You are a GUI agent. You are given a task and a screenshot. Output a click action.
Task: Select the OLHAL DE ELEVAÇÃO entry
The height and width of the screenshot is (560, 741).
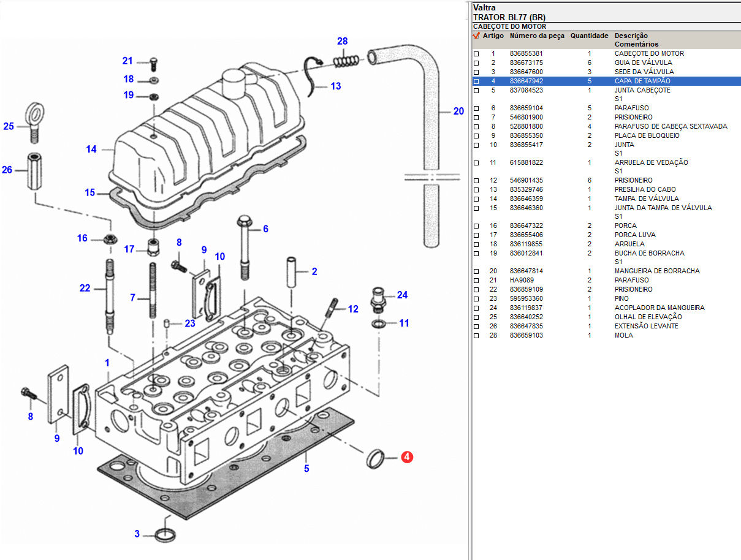[648, 317]
